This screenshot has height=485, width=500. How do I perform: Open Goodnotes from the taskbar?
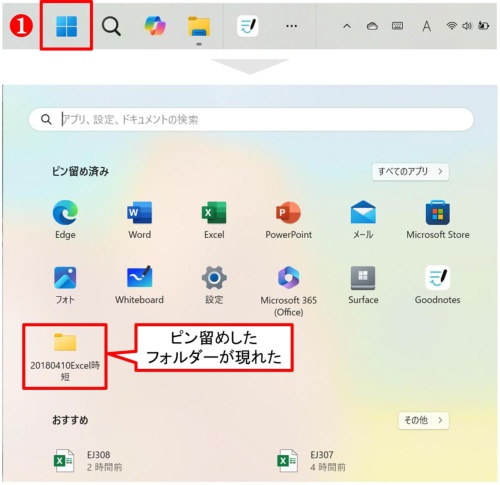point(247,26)
